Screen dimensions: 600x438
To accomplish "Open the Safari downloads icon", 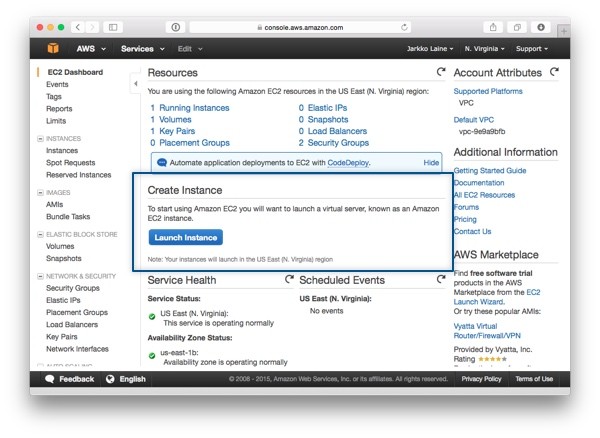I will pos(541,27).
